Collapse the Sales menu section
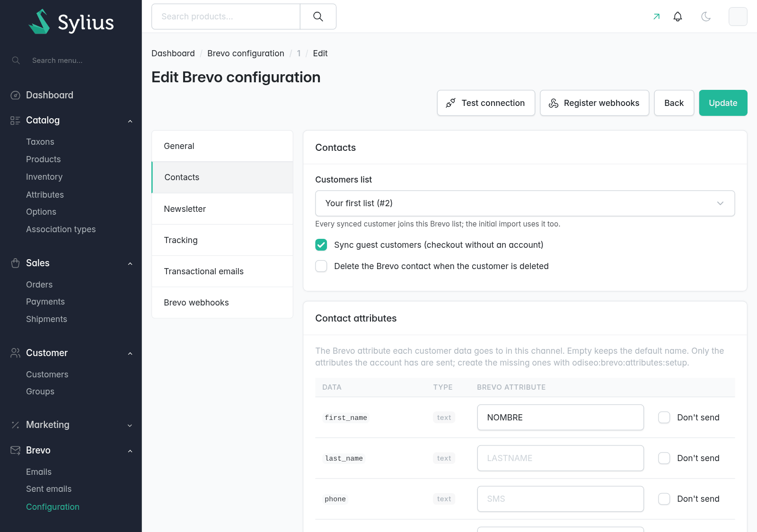This screenshot has height=532, width=757. click(x=130, y=263)
